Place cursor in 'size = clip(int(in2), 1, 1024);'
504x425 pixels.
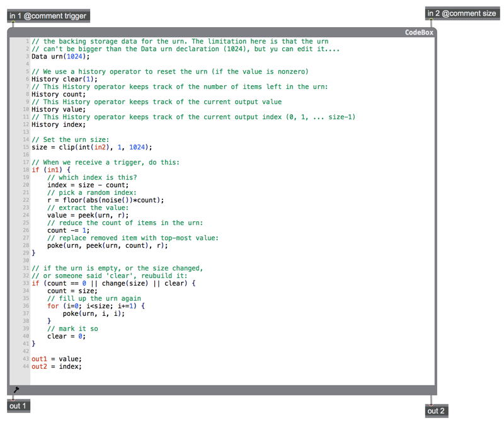91,148
